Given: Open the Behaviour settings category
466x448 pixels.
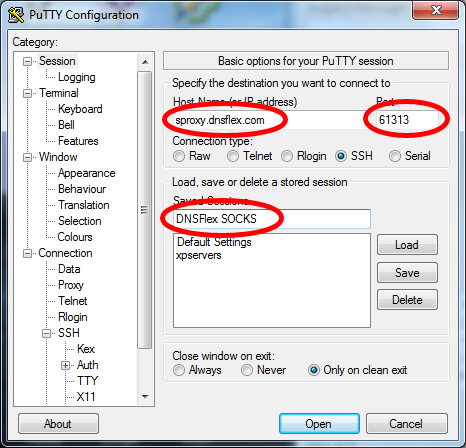Looking at the screenshot, I should pos(82,189).
